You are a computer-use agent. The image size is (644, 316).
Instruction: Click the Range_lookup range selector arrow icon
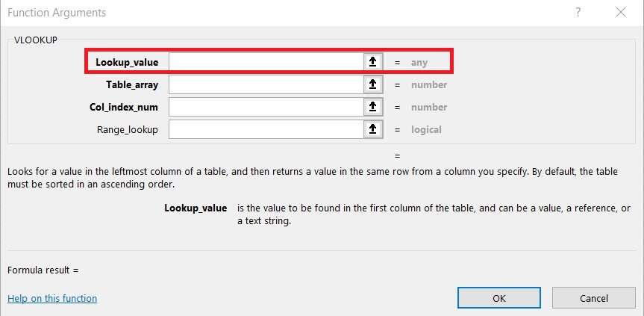click(372, 129)
